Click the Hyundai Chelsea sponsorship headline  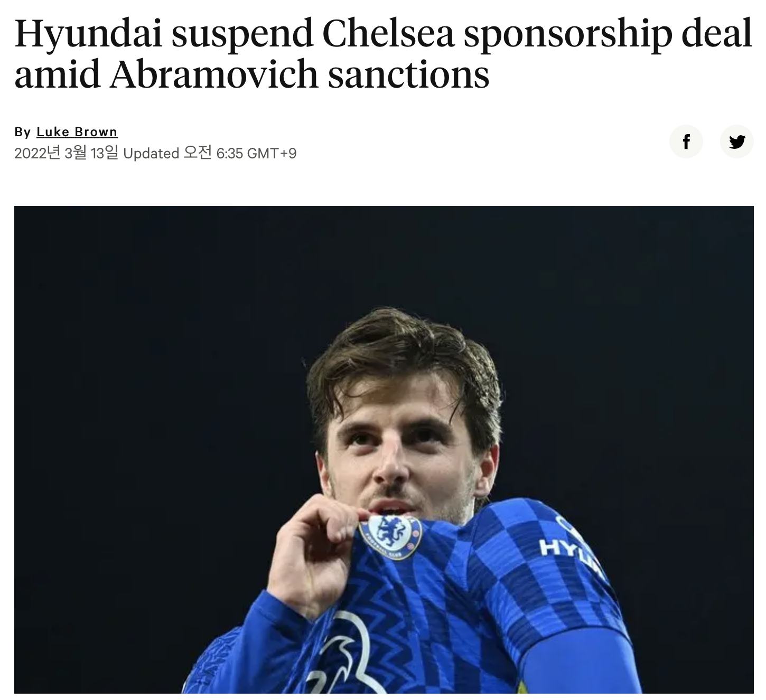tap(383, 53)
